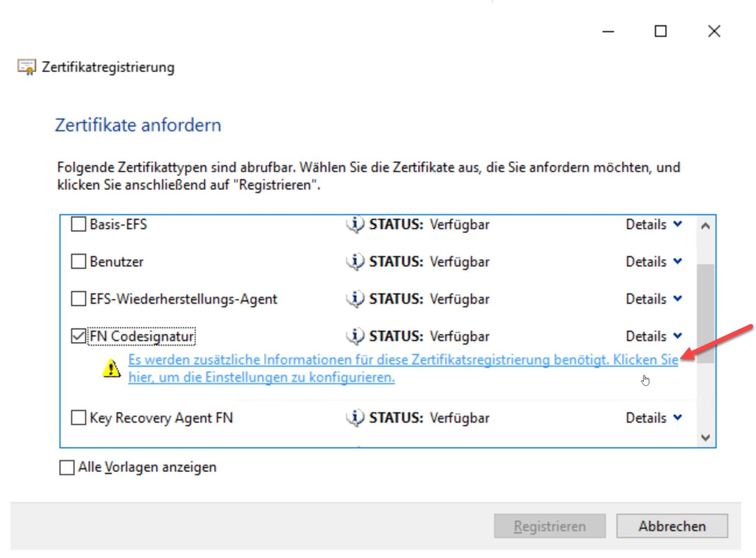756x558 pixels.
Task: Click 'STATUS: Verfügbar' text in Benutzer row
Action: click(x=429, y=262)
